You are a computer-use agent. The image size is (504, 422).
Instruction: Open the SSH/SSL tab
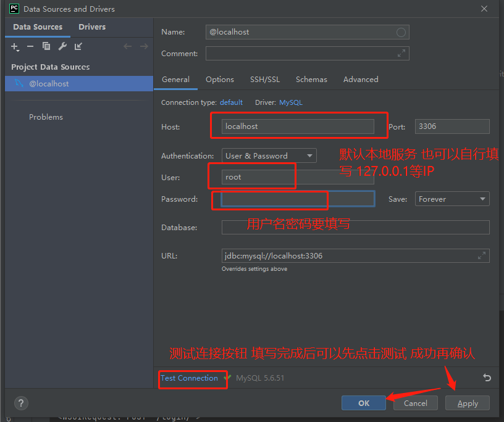(265, 80)
